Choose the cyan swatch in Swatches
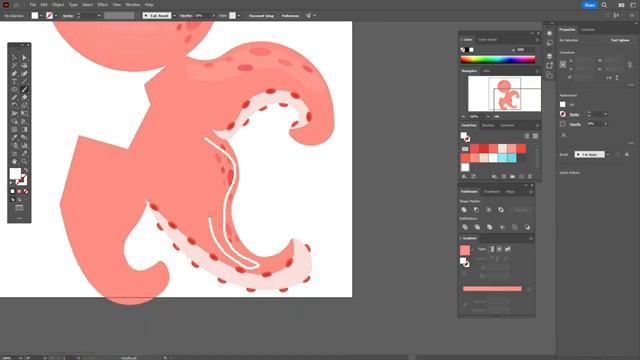This screenshot has height=360, width=640. pyautogui.click(x=512, y=158)
